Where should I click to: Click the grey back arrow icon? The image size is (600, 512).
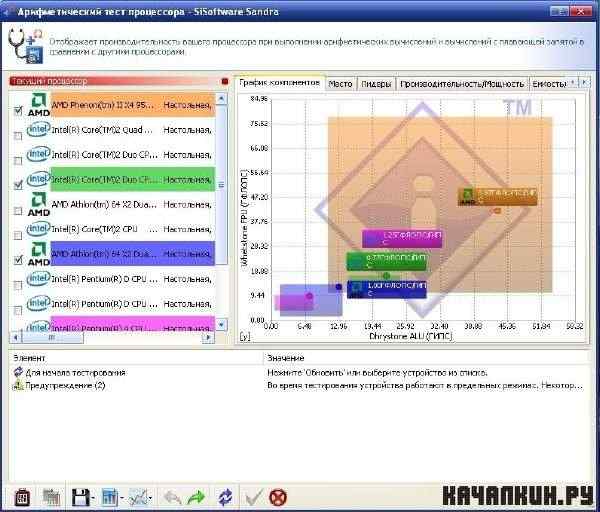coord(172,497)
